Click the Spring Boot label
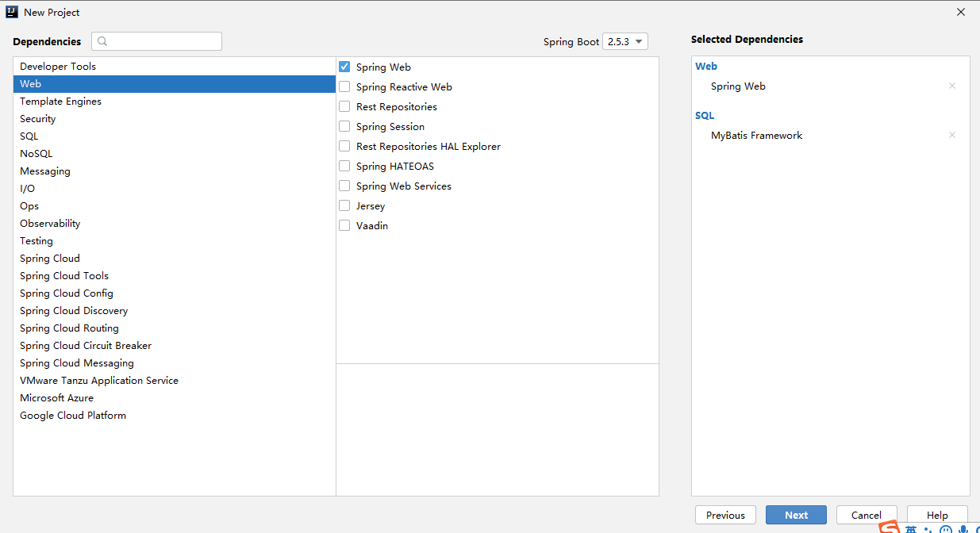 (x=571, y=41)
